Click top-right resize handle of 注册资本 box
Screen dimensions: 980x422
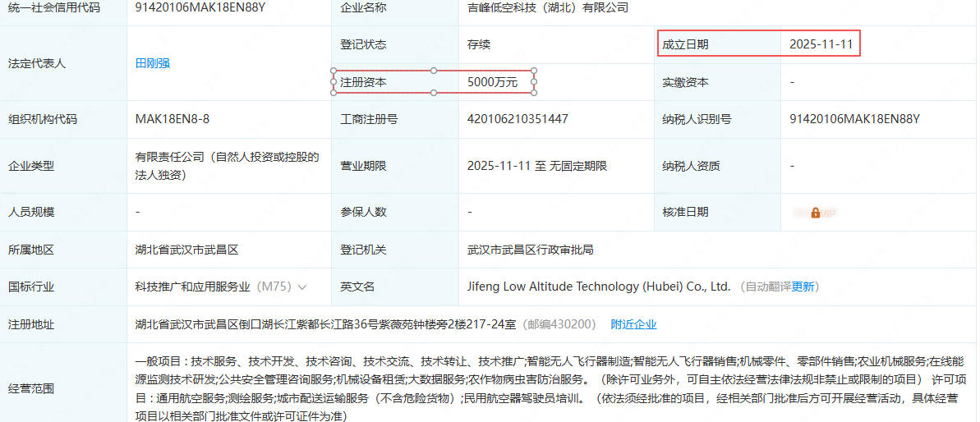pos(535,71)
